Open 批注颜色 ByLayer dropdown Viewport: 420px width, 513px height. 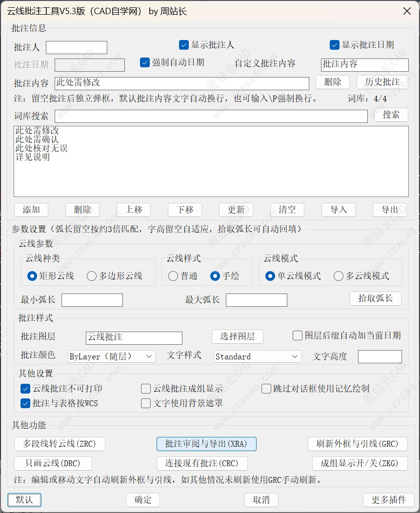tap(111, 356)
